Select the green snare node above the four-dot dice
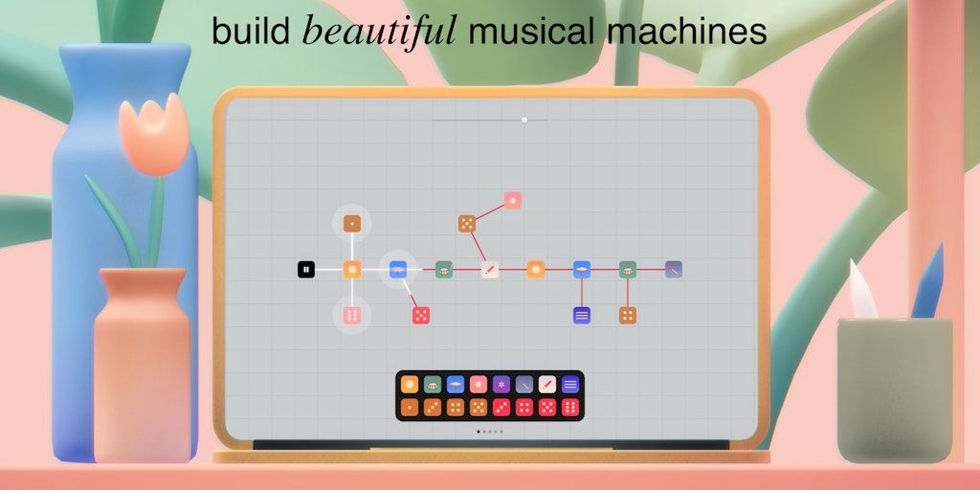The image size is (980, 490). tap(628, 269)
